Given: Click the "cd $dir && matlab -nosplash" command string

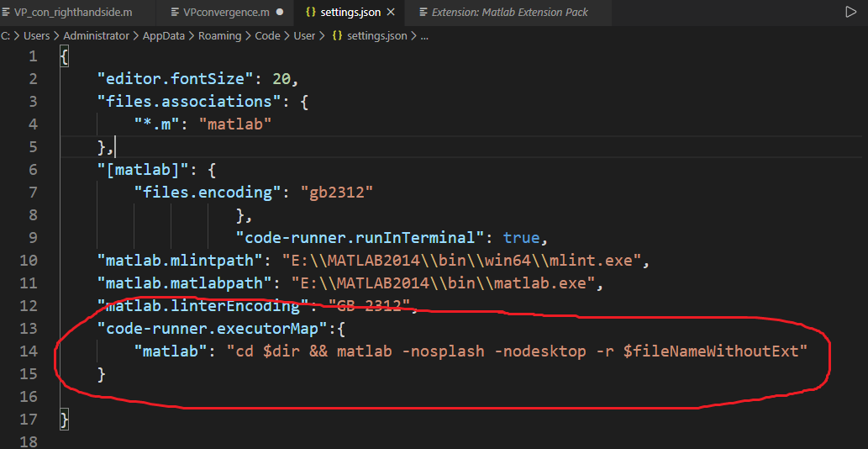Looking at the screenshot, I should (518, 351).
